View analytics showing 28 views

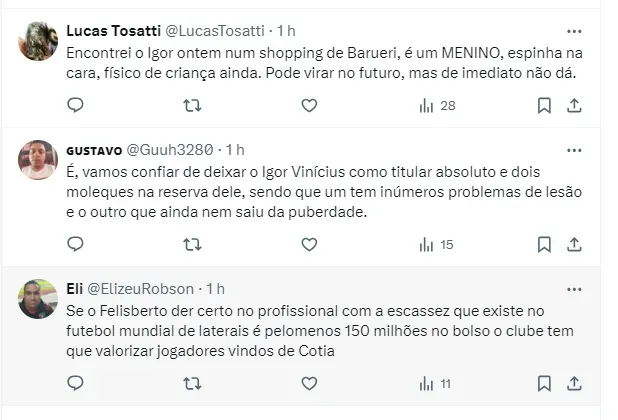pos(436,105)
